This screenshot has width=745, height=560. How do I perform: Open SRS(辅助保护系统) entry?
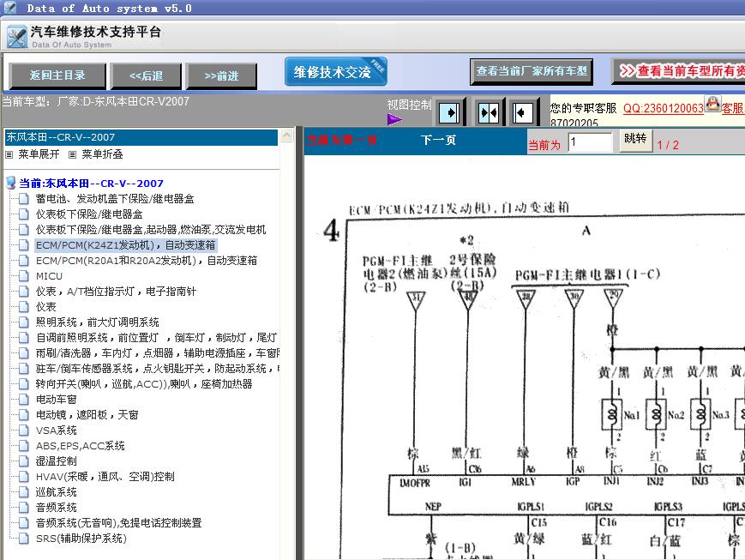[x=81, y=539]
